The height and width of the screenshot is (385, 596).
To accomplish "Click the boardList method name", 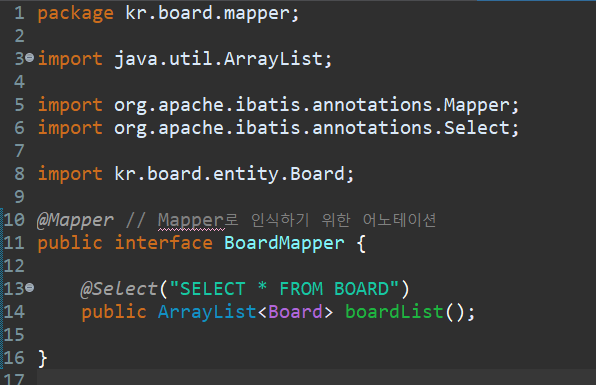I will coord(394,312).
